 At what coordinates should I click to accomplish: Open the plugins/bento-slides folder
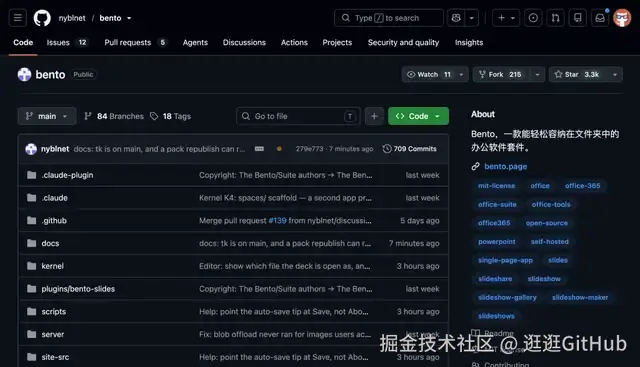[78, 289]
